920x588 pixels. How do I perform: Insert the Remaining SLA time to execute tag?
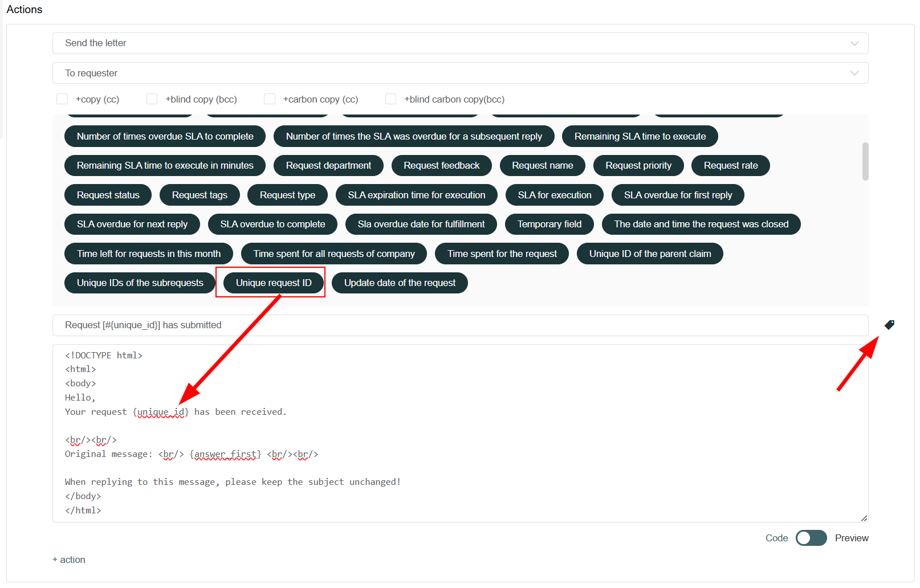click(640, 136)
